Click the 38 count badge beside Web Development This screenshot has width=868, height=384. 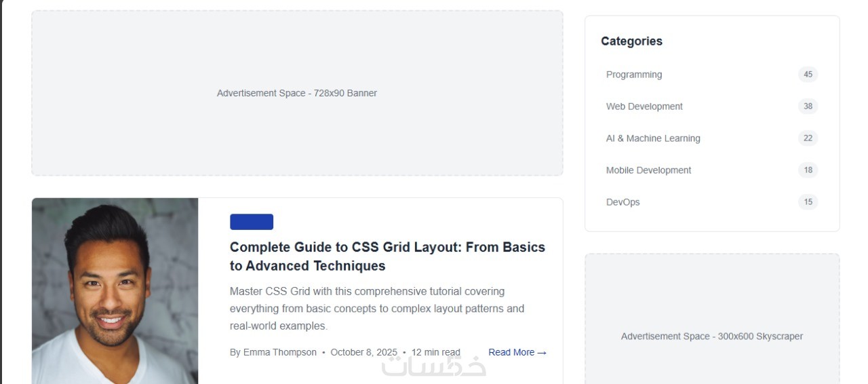tap(808, 107)
